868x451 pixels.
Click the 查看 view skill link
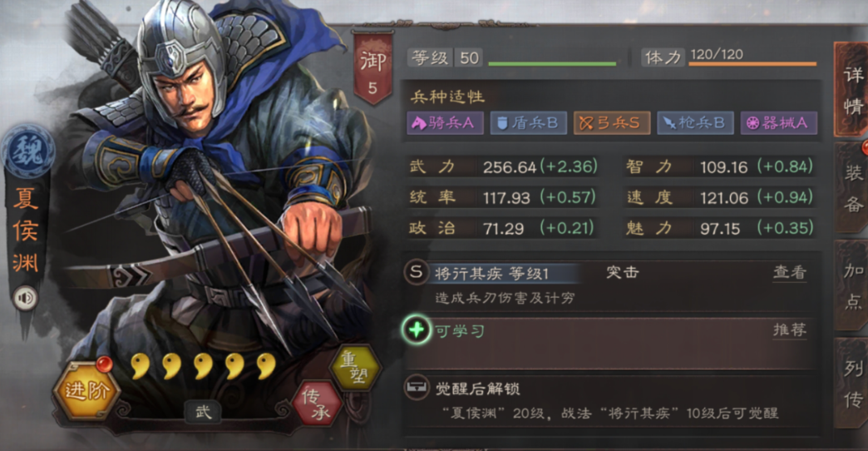click(789, 272)
